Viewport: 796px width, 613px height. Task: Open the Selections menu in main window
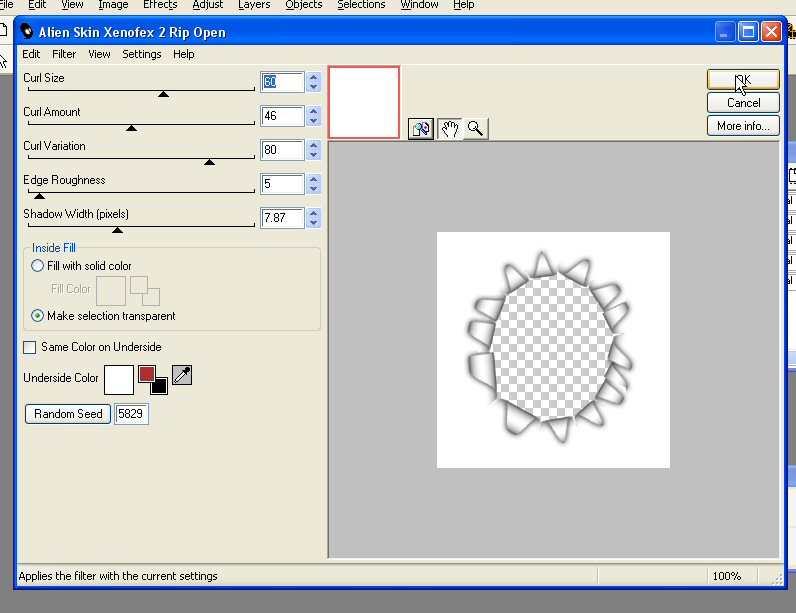(361, 5)
